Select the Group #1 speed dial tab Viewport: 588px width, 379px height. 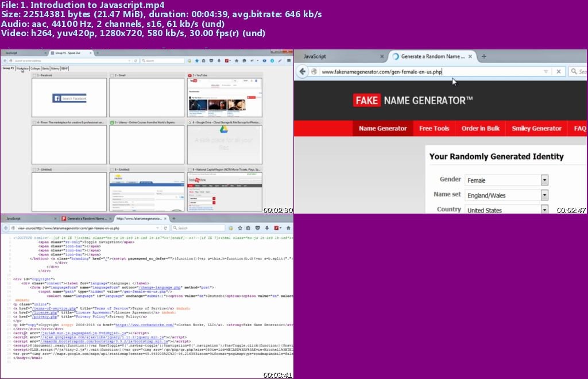point(8,68)
